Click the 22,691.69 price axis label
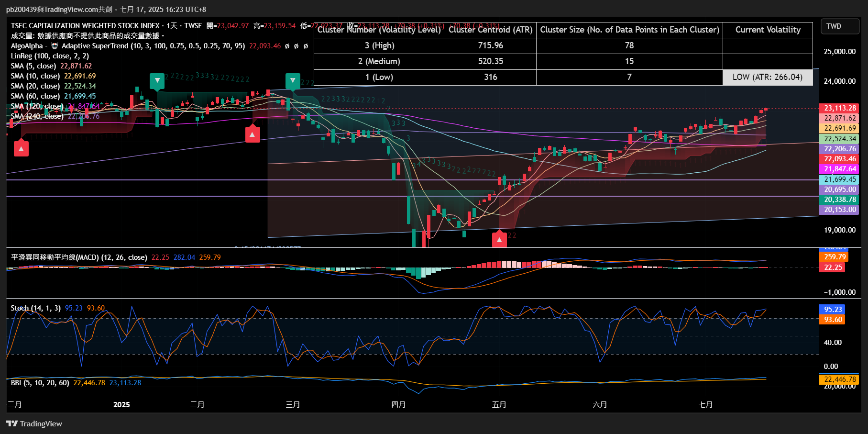Screen dimensions: 868x434 click(840, 128)
